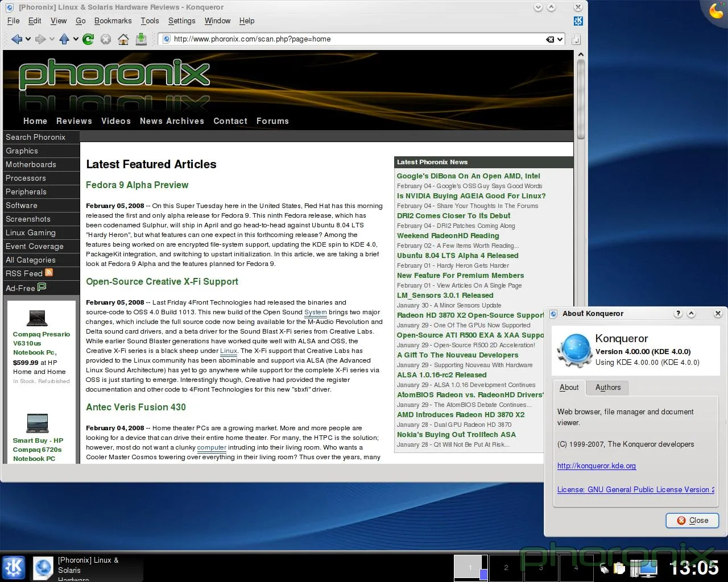Go to the Home page icon

pyautogui.click(x=123, y=39)
